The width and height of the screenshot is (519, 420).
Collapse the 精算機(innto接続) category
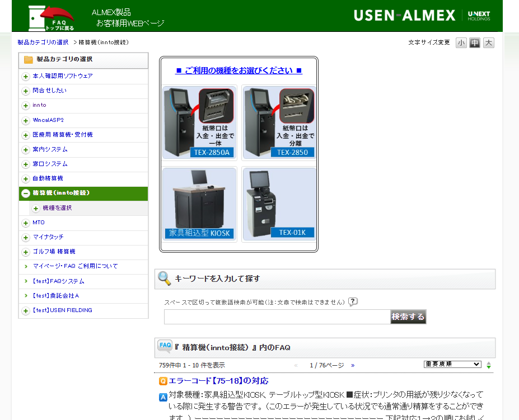[x=26, y=194]
